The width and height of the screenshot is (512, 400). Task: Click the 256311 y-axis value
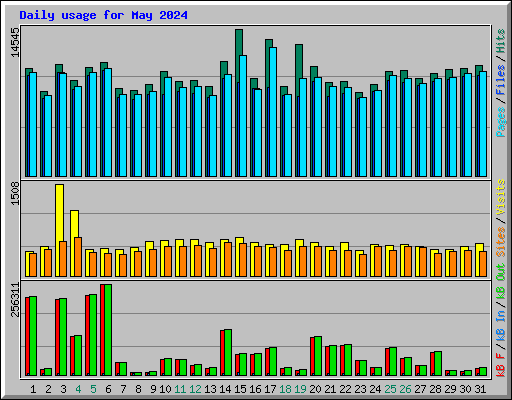coord(15,299)
